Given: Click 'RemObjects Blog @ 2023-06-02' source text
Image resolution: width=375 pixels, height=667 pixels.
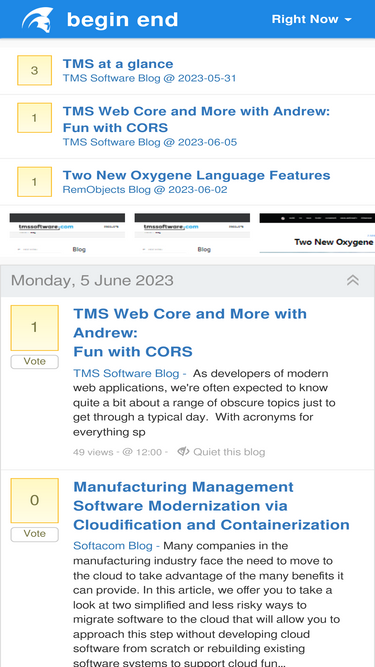Looking at the screenshot, I should [145, 190].
